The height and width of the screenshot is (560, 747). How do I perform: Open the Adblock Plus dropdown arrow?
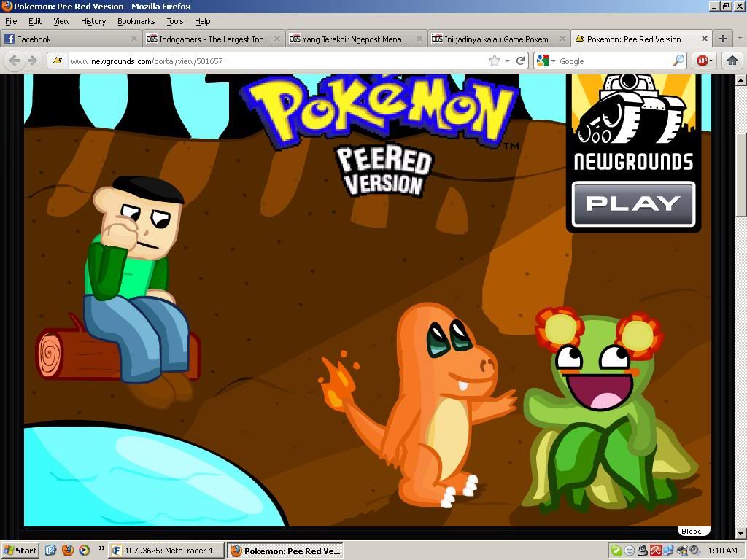pos(711,61)
